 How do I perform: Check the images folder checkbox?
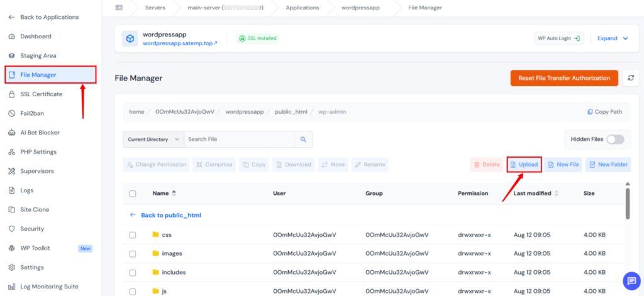click(133, 254)
